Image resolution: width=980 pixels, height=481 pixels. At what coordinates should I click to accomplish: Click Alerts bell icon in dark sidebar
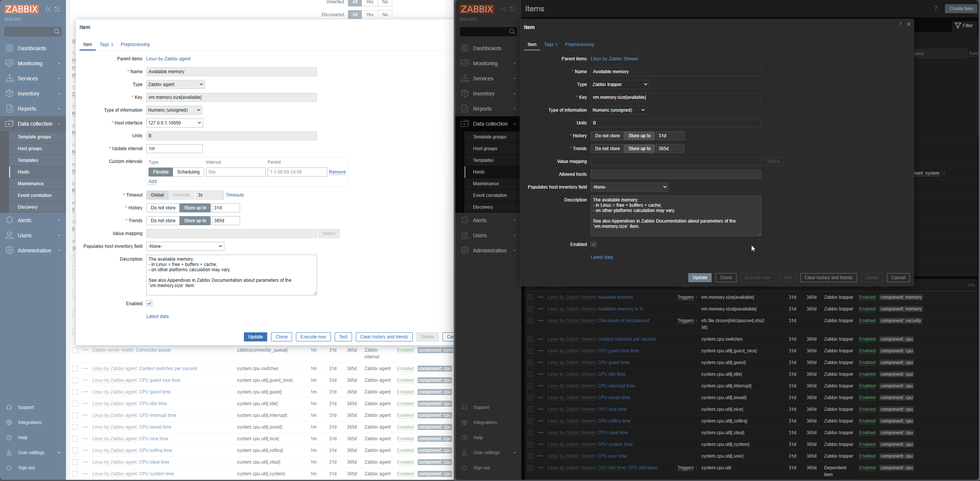[464, 221]
